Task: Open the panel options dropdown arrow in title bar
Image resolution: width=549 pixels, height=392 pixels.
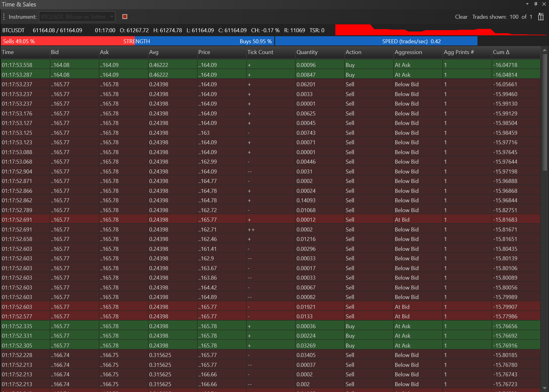Action: 527,4
